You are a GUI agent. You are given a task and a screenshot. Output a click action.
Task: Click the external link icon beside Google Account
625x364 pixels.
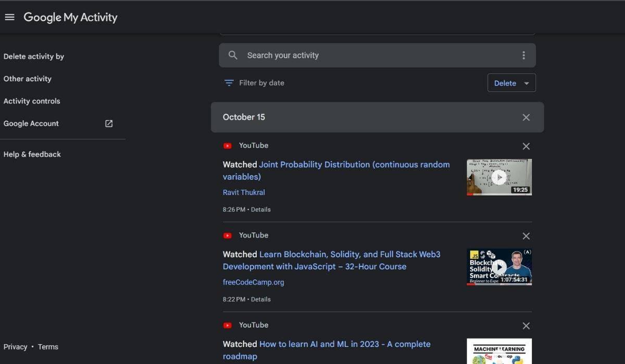(109, 123)
